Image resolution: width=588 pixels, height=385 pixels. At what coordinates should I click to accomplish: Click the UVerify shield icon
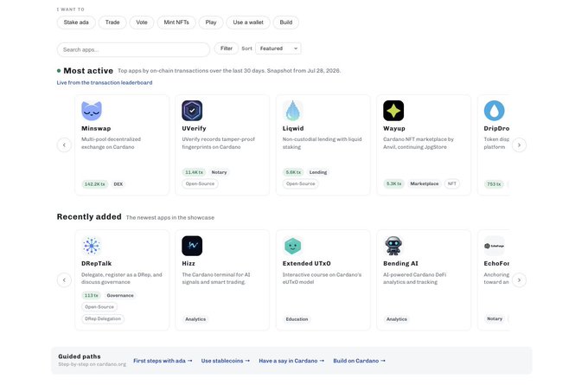192,111
